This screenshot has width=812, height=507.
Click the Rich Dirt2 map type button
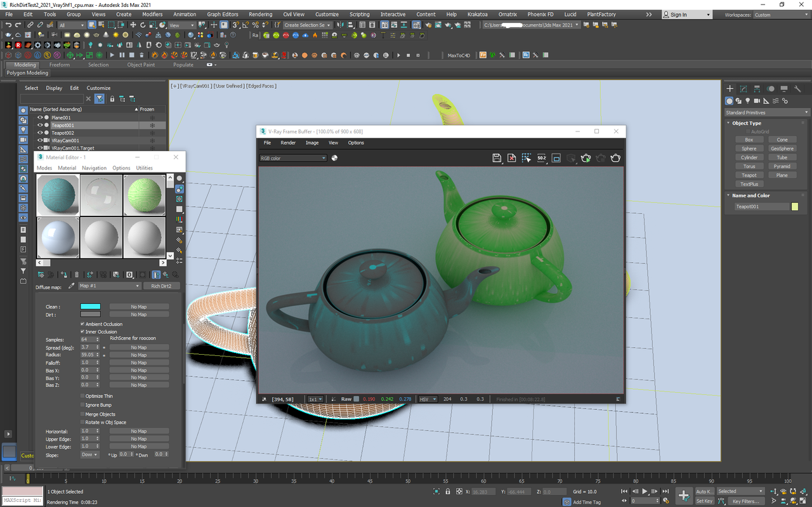coord(161,286)
